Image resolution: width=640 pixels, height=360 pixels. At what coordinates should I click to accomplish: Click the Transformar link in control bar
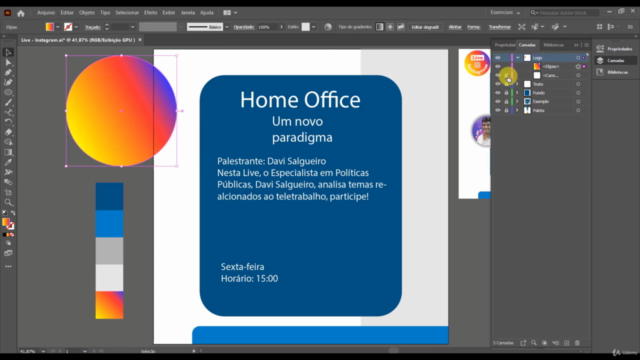[500, 27]
